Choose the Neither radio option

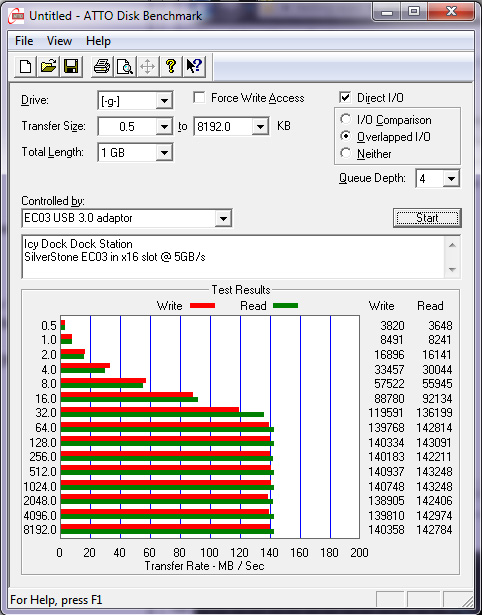pyautogui.click(x=346, y=153)
